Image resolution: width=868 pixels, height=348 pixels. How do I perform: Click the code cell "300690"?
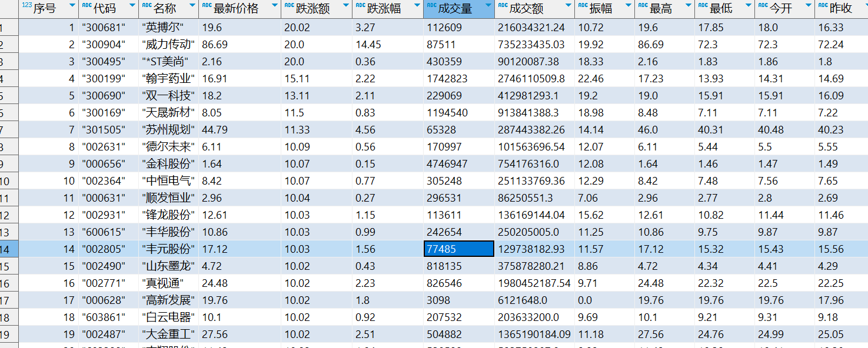[x=108, y=96]
